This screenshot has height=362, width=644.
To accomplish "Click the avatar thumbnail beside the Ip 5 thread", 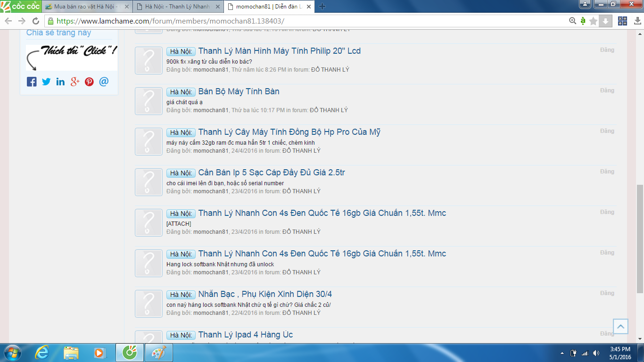I will (149, 182).
